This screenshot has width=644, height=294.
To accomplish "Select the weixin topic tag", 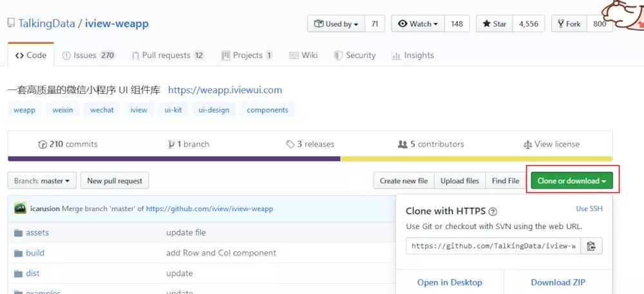I will [x=62, y=110].
